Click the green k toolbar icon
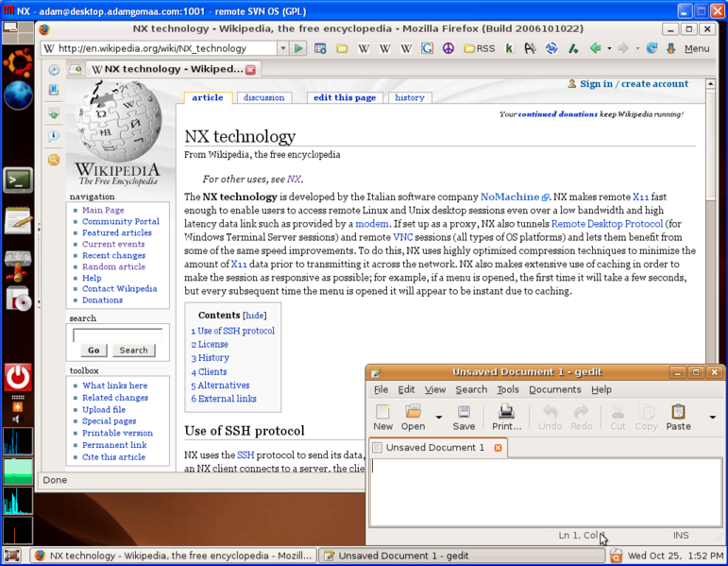 [509, 48]
